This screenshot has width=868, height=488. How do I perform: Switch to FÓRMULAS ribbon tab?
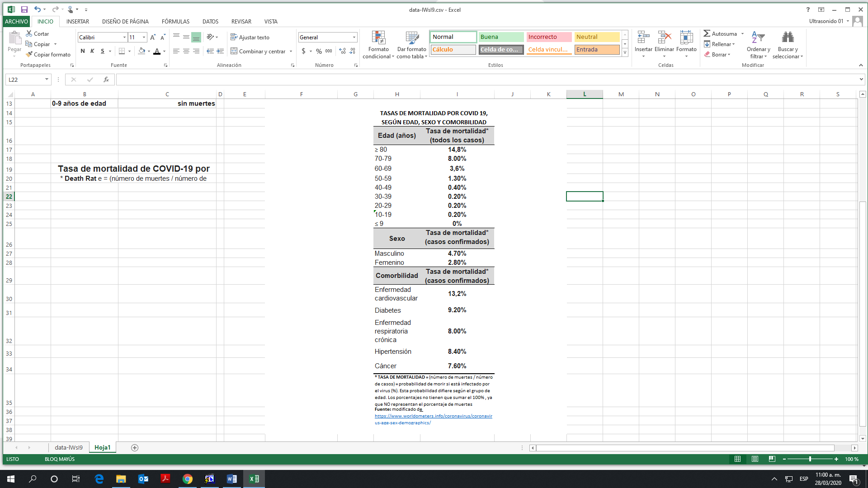tap(175, 21)
